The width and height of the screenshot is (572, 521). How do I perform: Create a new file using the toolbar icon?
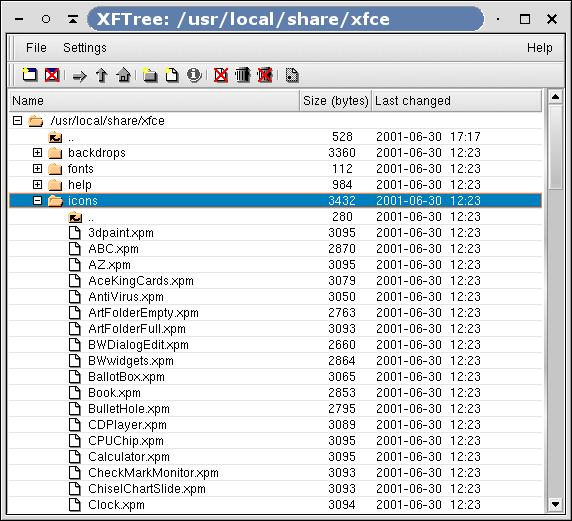click(x=171, y=75)
